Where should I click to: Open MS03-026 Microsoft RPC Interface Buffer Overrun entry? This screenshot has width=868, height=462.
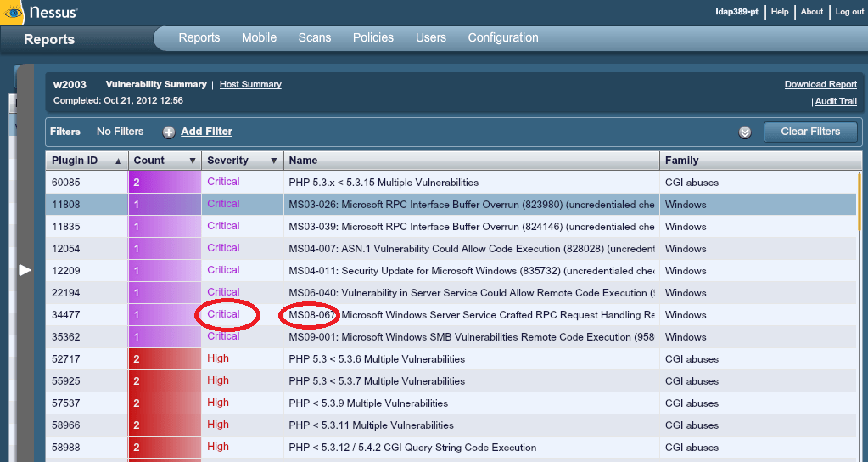pos(472,205)
